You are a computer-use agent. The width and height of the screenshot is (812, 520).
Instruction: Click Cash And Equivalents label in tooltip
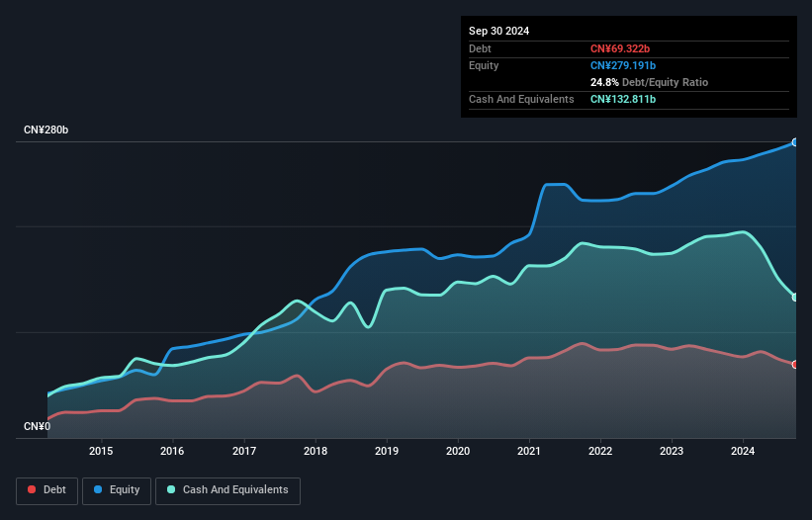coord(521,99)
